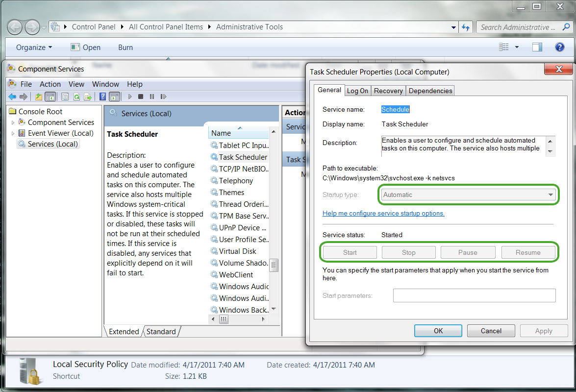Click the Component Services title bar icon

11,69
